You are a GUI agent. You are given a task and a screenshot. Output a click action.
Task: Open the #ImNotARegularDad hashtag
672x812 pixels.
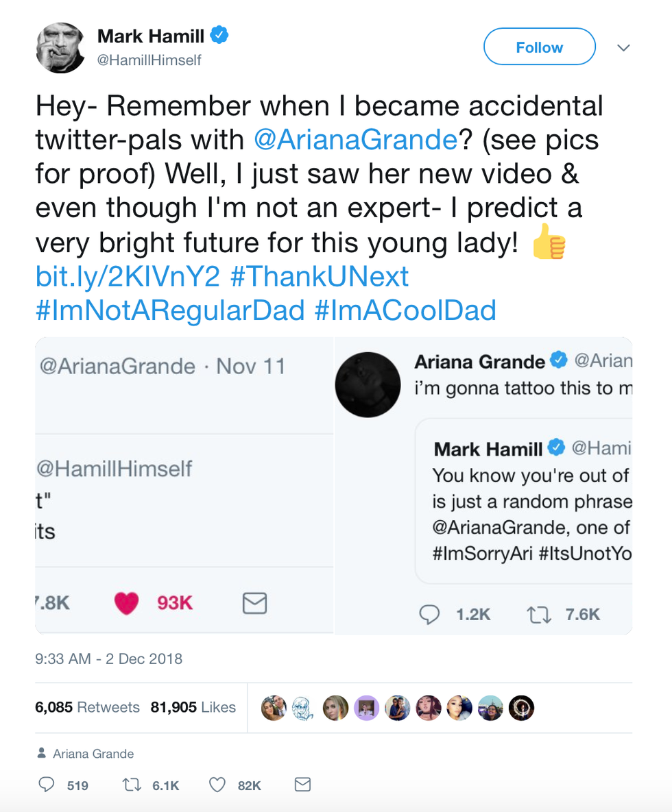[x=169, y=310]
